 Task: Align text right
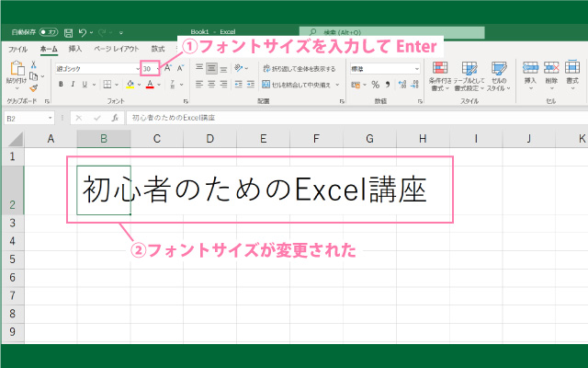[223, 85]
